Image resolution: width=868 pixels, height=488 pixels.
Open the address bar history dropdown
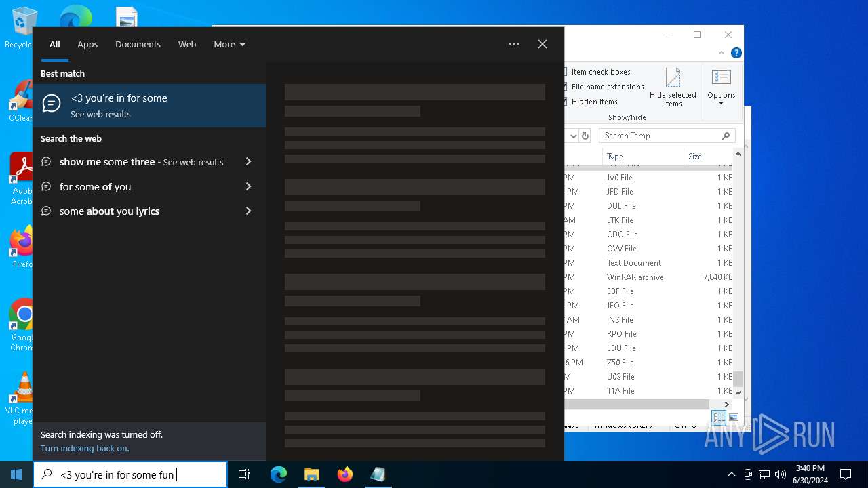coord(573,136)
